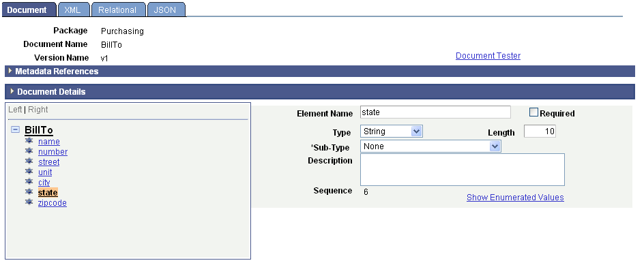Image resolution: width=644 pixels, height=265 pixels.
Task: Click the v1 version name value
Action: pyautogui.click(x=105, y=59)
